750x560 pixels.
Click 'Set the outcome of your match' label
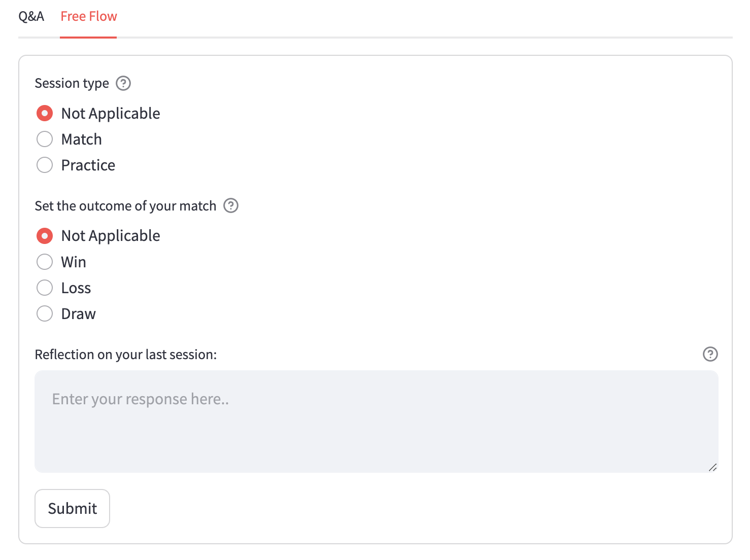click(x=125, y=206)
